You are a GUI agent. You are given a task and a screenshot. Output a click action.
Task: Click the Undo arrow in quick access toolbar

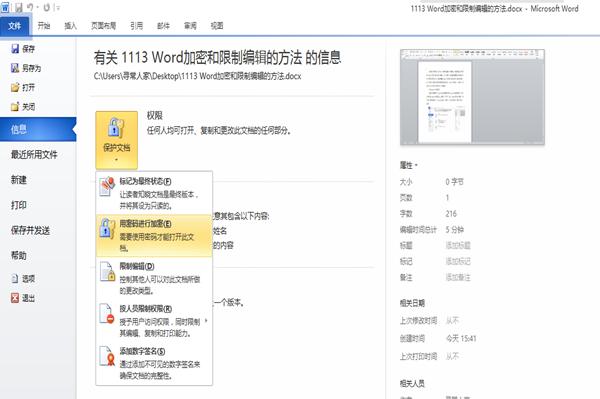(x=30, y=7)
